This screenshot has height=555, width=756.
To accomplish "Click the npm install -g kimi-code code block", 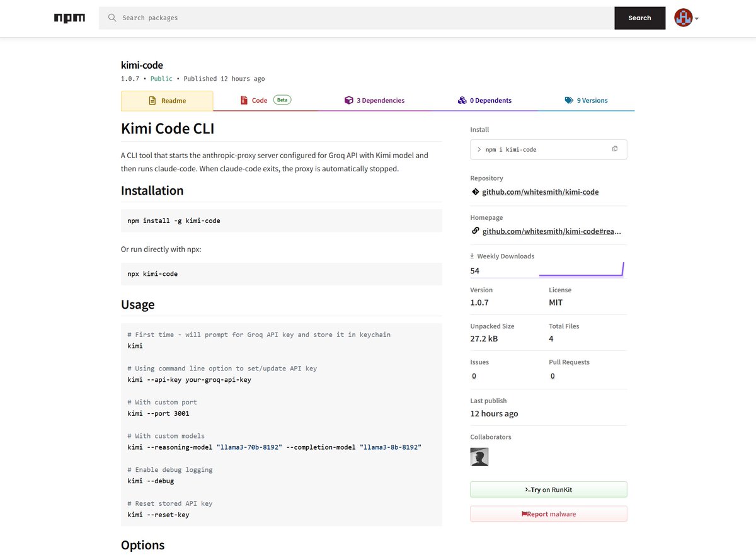I will coord(282,220).
